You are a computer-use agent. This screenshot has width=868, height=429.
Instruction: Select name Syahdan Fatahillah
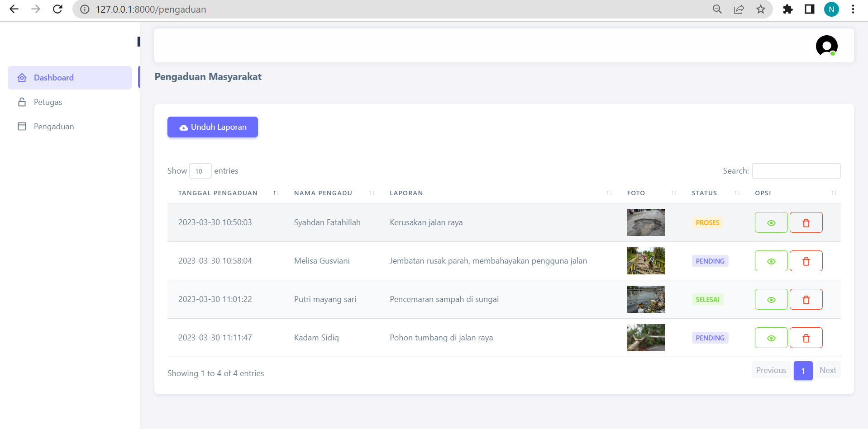327,222
